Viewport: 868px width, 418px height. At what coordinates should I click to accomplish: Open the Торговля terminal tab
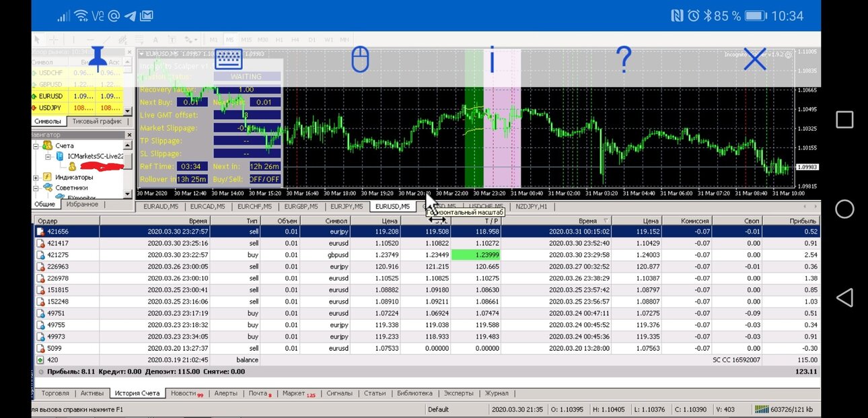[x=55, y=393]
